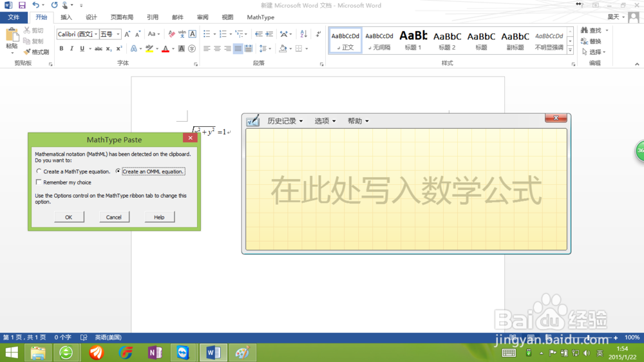
Task: Apply subscript formatting
Action: 108,48
